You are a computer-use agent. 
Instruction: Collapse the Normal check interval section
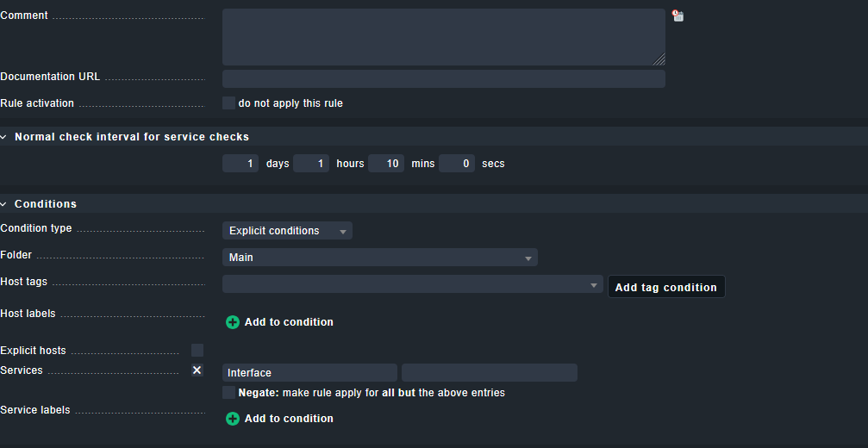[x=5, y=137]
